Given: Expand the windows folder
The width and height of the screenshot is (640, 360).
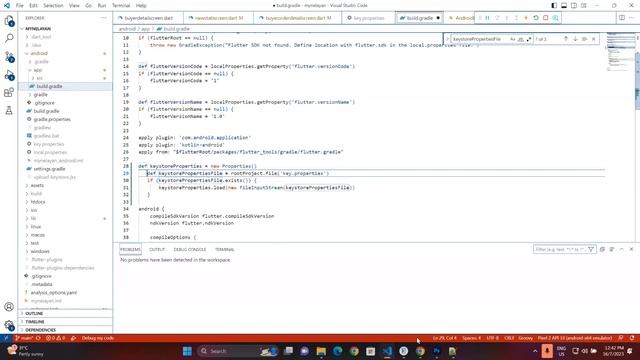Looking at the screenshot, I should 40,251.
